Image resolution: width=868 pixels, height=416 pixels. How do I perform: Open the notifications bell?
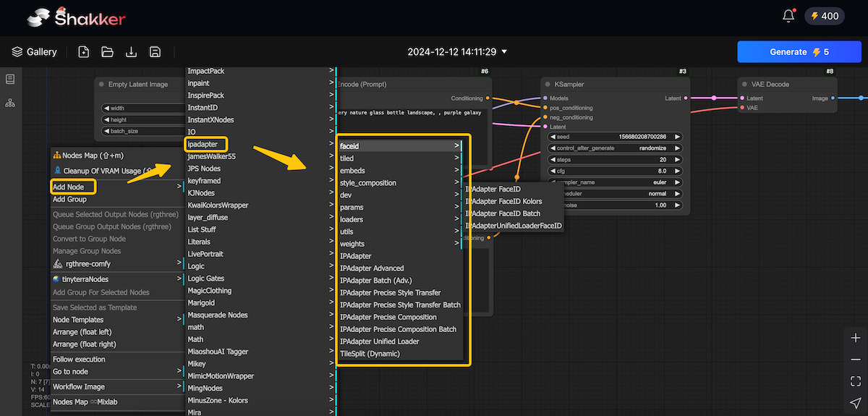pyautogui.click(x=788, y=16)
